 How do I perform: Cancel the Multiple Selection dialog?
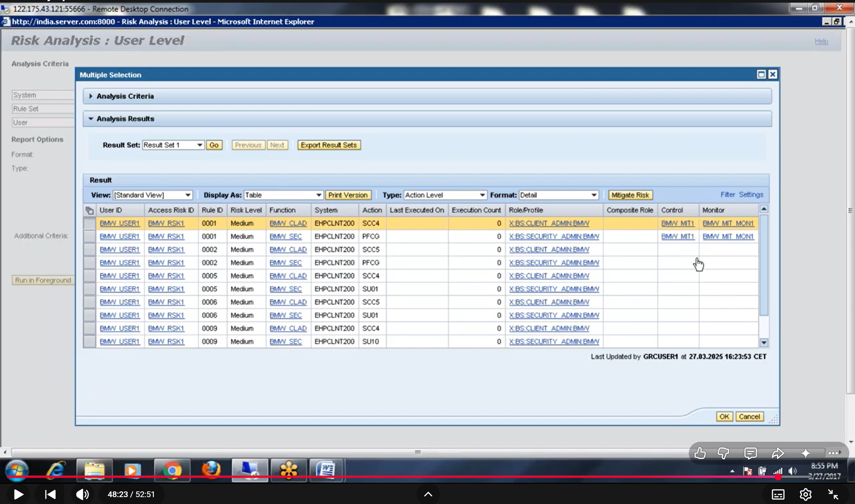coord(750,417)
